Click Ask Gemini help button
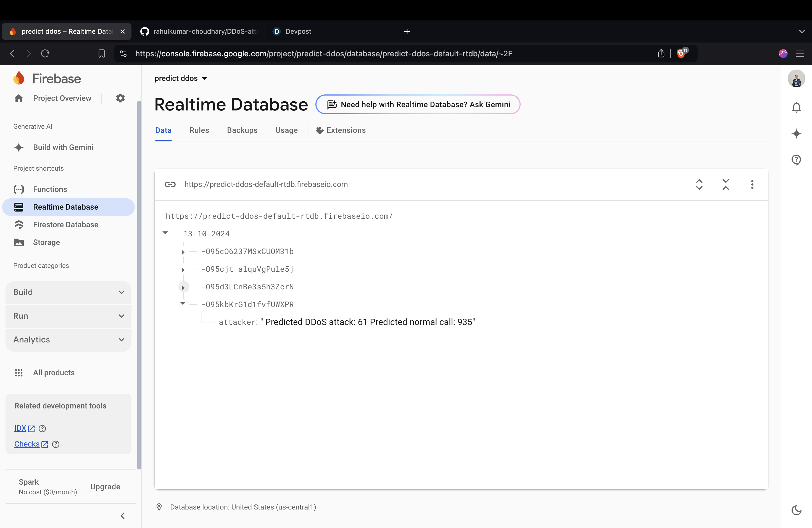 [x=418, y=104]
